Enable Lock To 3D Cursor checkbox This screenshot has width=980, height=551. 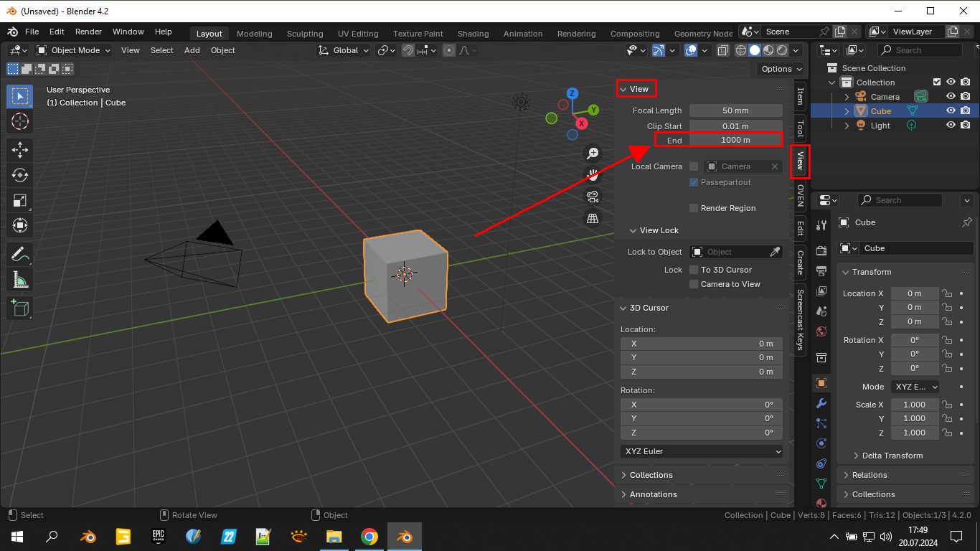tap(694, 270)
